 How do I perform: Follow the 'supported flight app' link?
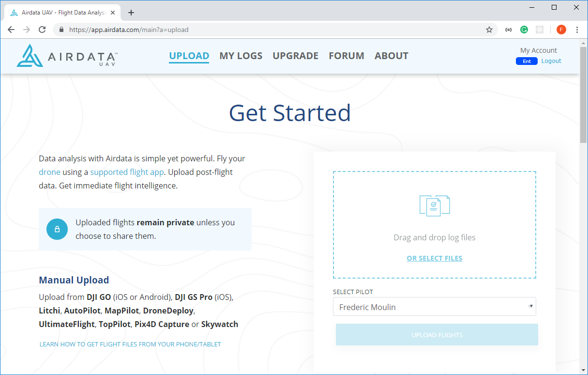coord(127,172)
